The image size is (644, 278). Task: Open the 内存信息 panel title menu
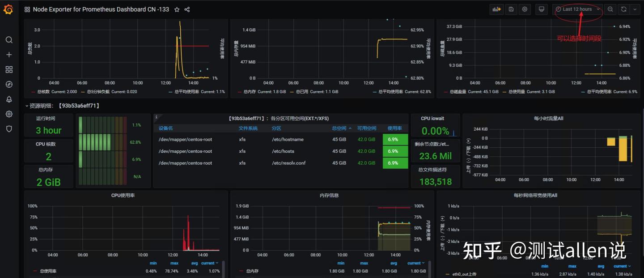(x=329, y=195)
